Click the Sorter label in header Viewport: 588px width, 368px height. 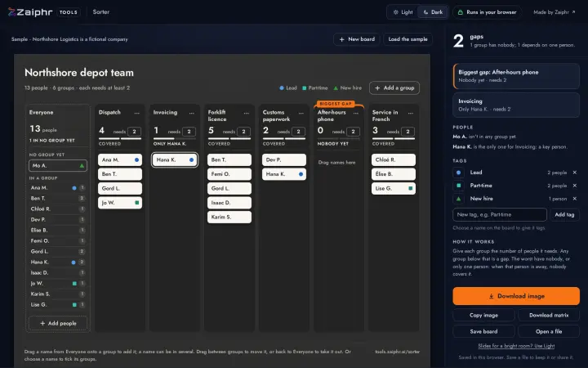101,12
